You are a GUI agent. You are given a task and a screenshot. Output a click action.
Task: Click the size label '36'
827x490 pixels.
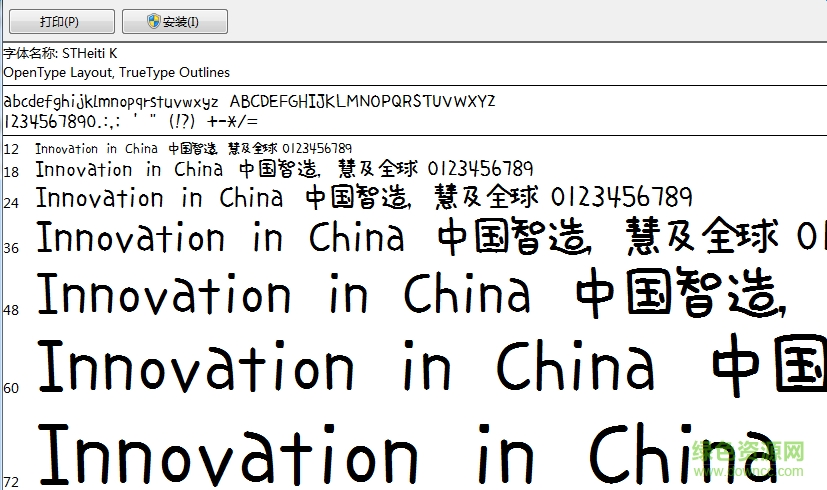pyautogui.click(x=11, y=248)
